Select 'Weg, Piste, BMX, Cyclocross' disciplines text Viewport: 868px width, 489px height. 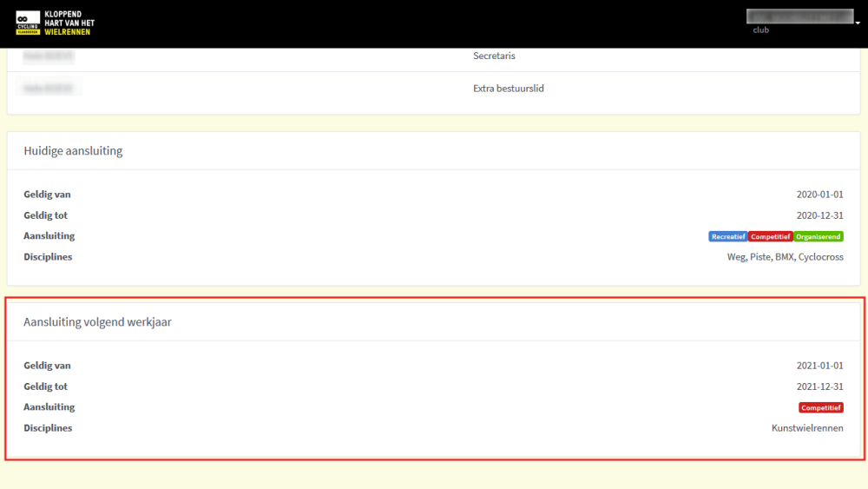click(785, 257)
